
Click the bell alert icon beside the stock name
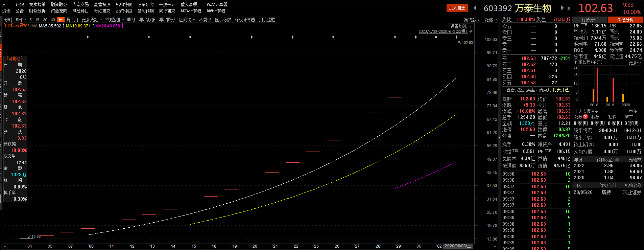pyautogui.click(x=569, y=8)
